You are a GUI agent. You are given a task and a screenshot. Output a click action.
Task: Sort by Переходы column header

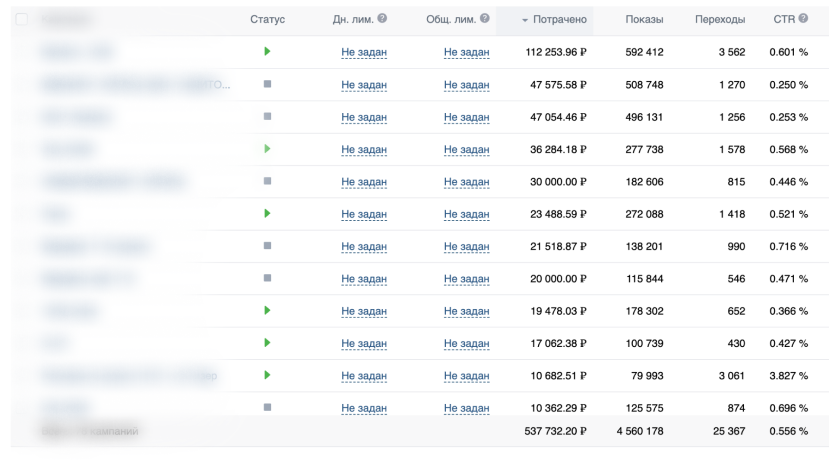point(720,20)
